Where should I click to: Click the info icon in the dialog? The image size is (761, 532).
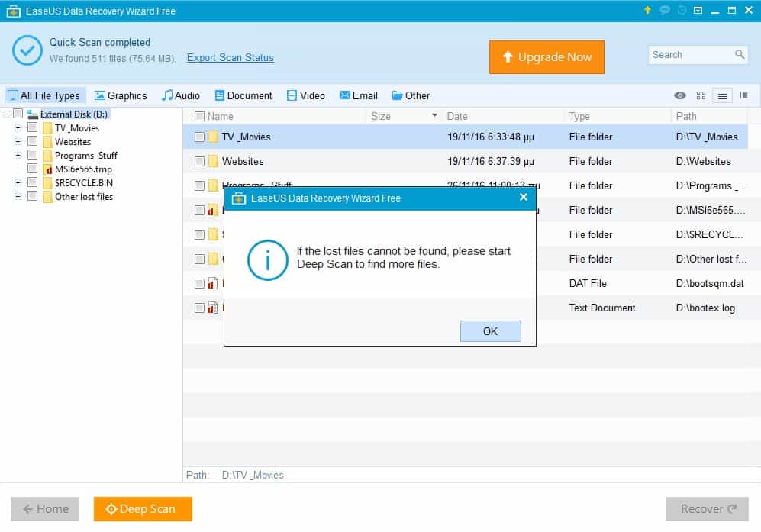click(x=267, y=260)
